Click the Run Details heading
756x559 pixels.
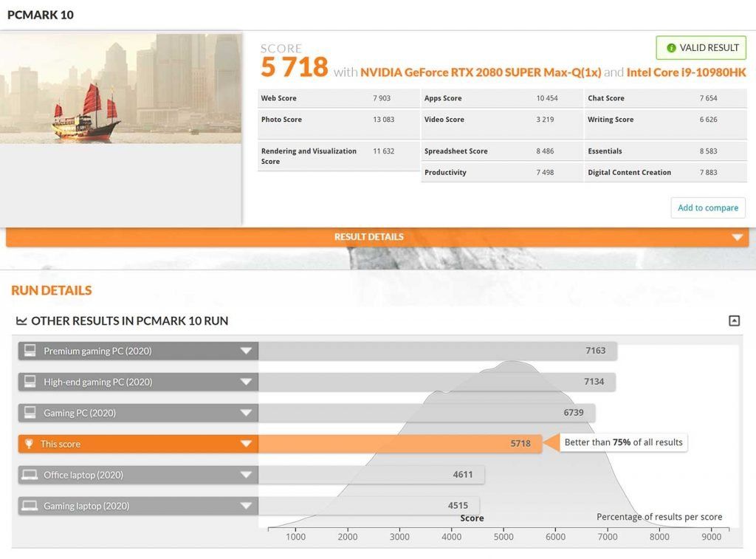pyautogui.click(x=52, y=290)
